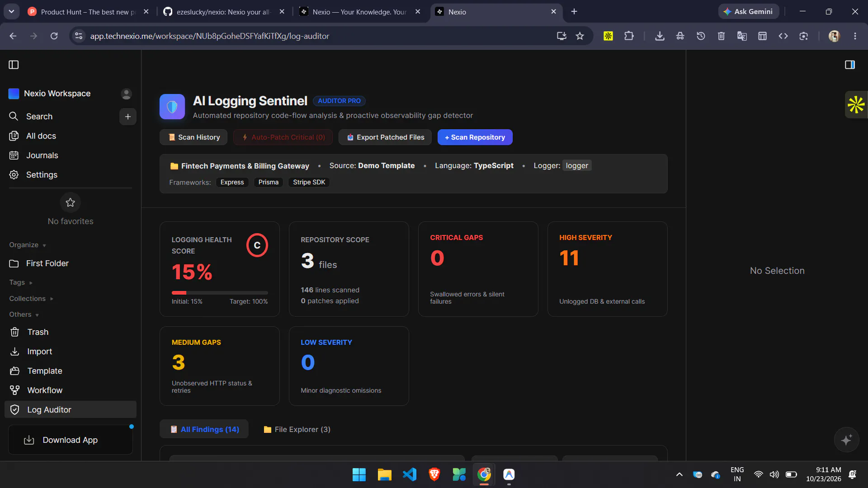Click install app icon in address bar
The image size is (868, 488).
coord(561,36)
